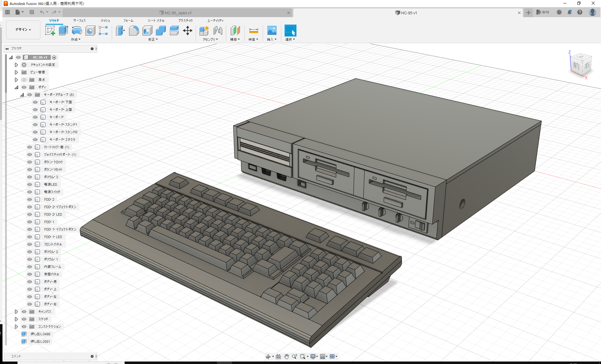Hide the FDD・2 body
This screenshot has height=364, width=601.
(x=29, y=199)
